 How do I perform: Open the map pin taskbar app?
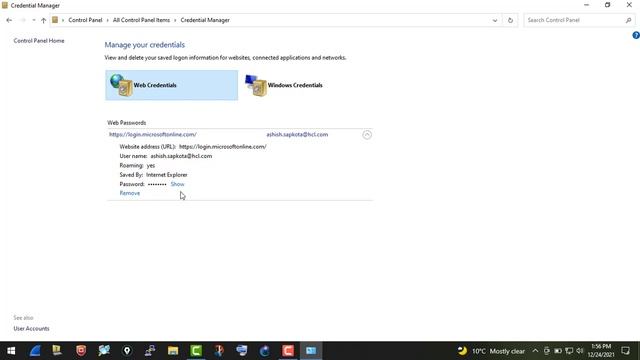point(127,351)
